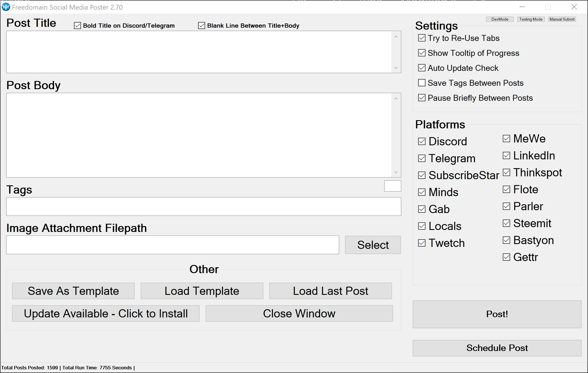Click Post Title scrollbar down arrow
Image resolution: width=588 pixels, height=373 pixels.
click(x=396, y=68)
